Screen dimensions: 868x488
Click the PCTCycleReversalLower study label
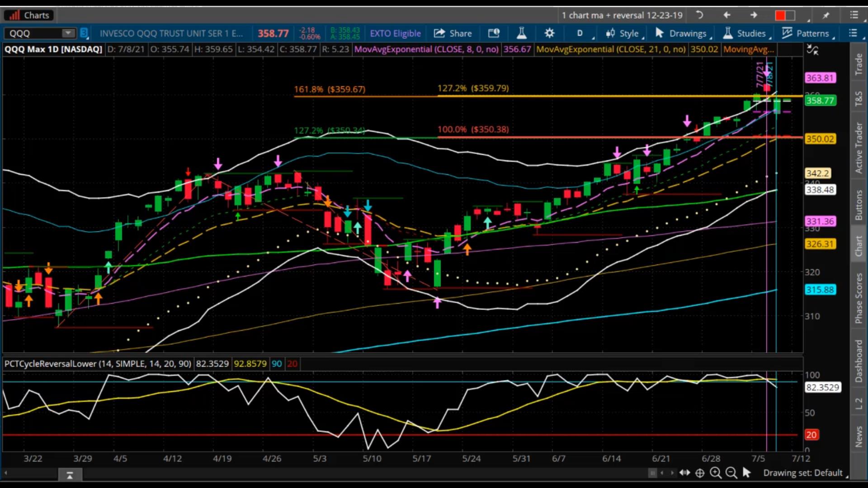click(98, 364)
